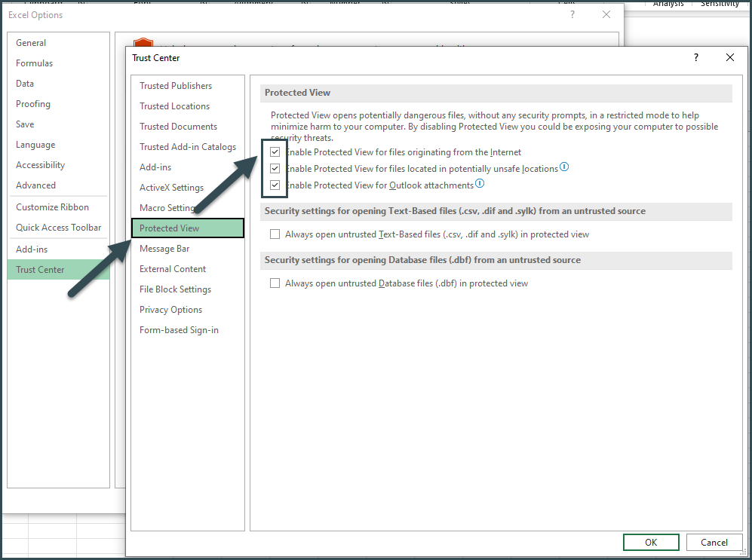Cancel the Trust Center dialog
This screenshot has width=752, height=560.
pos(714,542)
